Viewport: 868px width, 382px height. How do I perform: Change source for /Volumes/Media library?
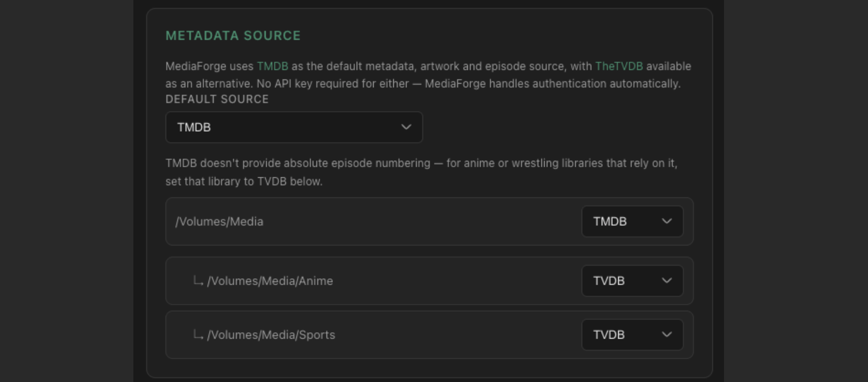(x=632, y=221)
